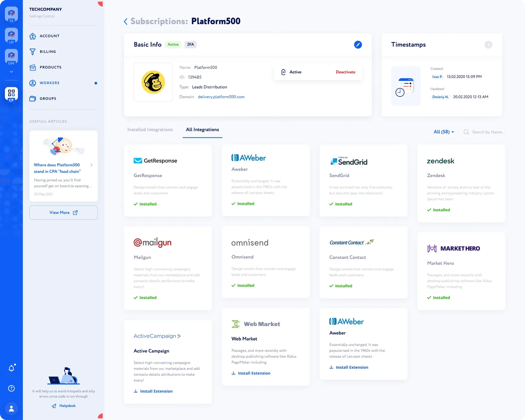Screen dimensions: 525x420
Task: Edit Basic Info with pencil icon
Action: (x=358, y=45)
